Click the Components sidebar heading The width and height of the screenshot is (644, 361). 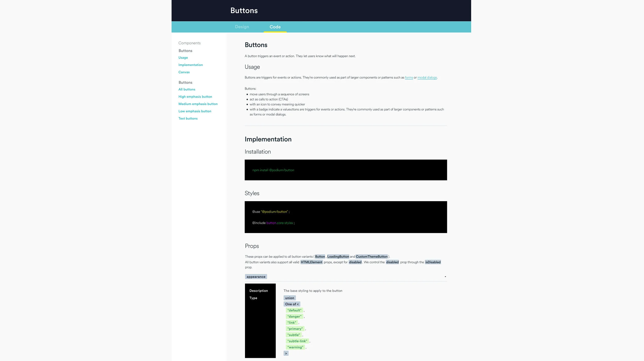[x=189, y=43]
